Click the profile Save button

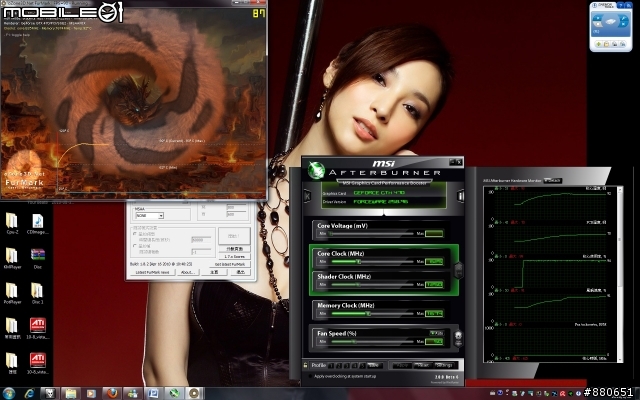[x=375, y=365]
